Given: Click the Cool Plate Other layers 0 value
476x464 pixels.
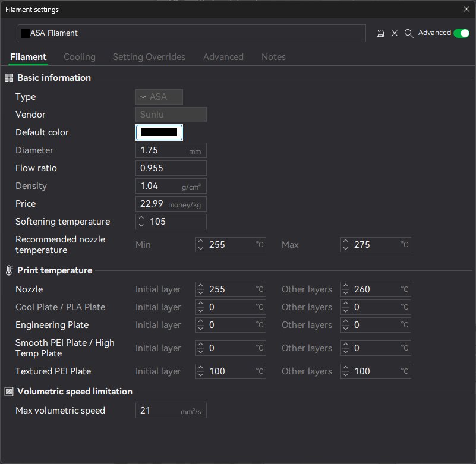Looking at the screenshot, I should (x=357, y=307).
